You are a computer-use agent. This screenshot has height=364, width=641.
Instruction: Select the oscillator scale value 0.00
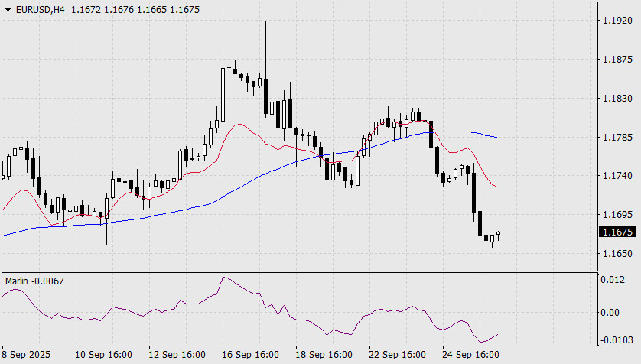coord(610,313)
